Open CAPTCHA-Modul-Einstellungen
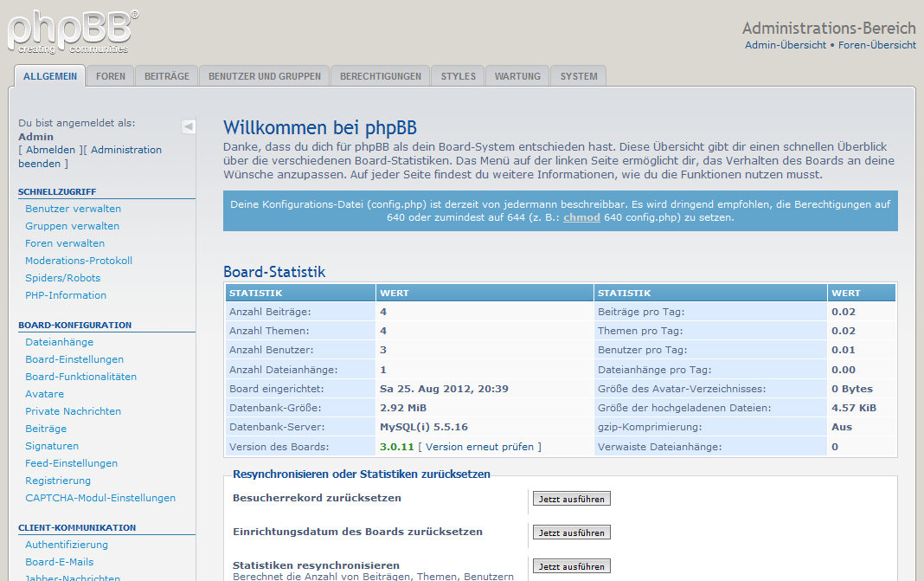The width and height of the screenshot is (924, 581). click(x=100, y=498)
